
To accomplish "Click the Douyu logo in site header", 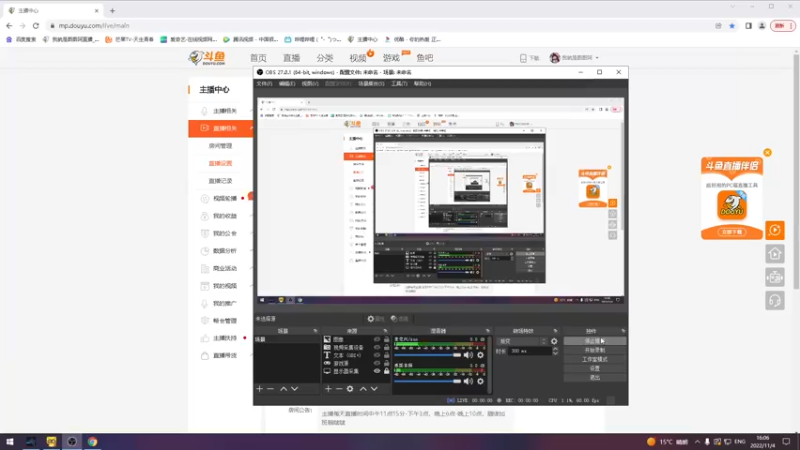I will point(207,58).
